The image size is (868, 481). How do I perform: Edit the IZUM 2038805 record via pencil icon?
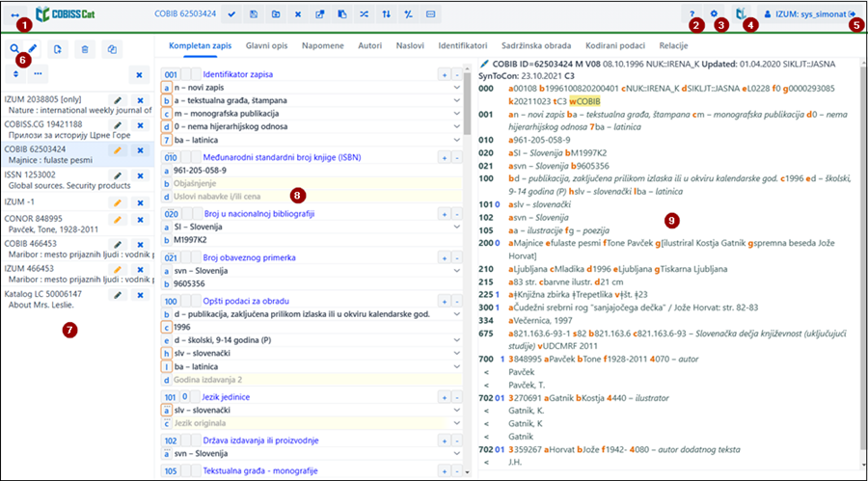click(x=118, y=100)
